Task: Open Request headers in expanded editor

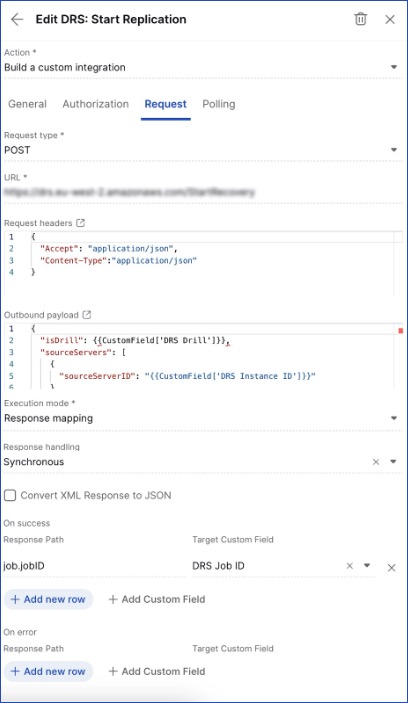Action: (x=80, y=223)
